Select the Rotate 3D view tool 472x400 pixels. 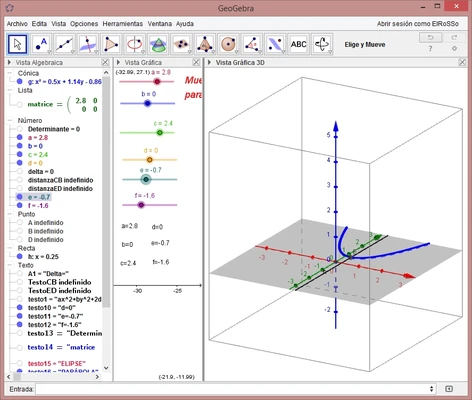(322, 44)
